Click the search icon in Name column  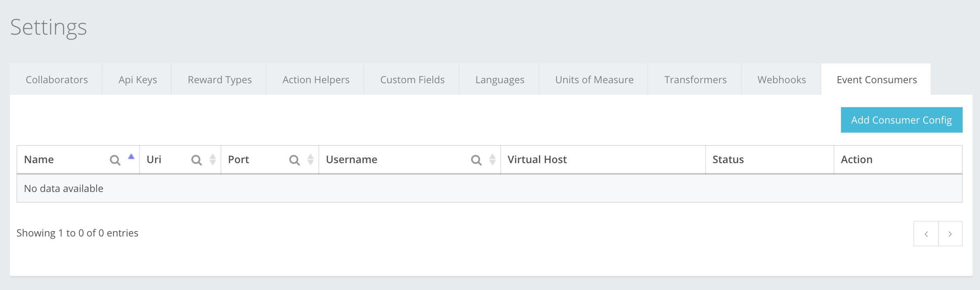click(x=115, y=160)
